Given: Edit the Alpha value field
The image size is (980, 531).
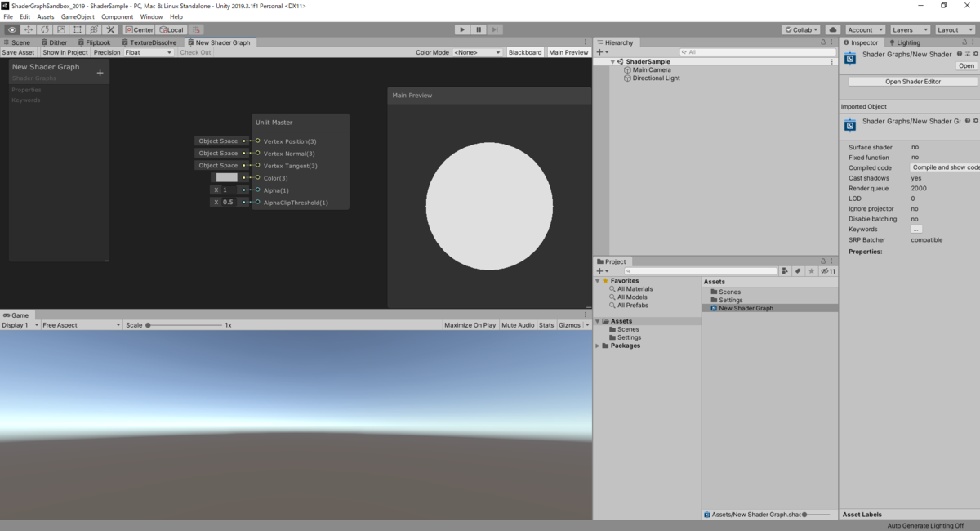Looking at the screenshot, I should tap(229, 190).
